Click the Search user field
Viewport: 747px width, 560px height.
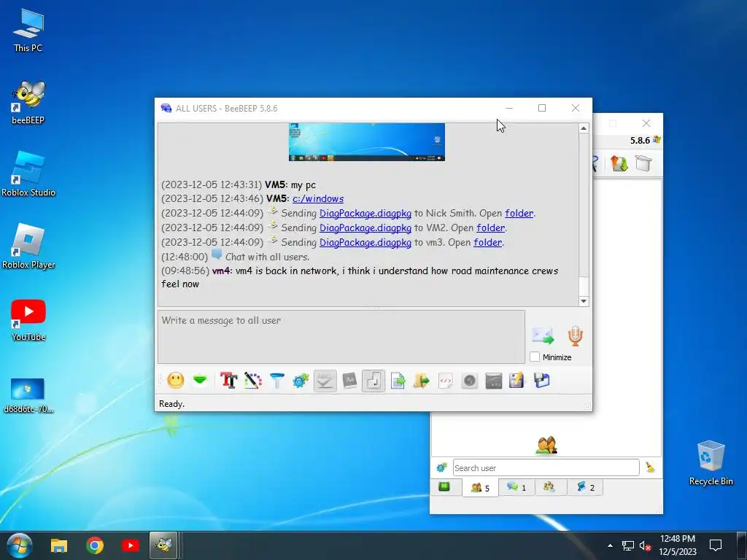point(546,467)
